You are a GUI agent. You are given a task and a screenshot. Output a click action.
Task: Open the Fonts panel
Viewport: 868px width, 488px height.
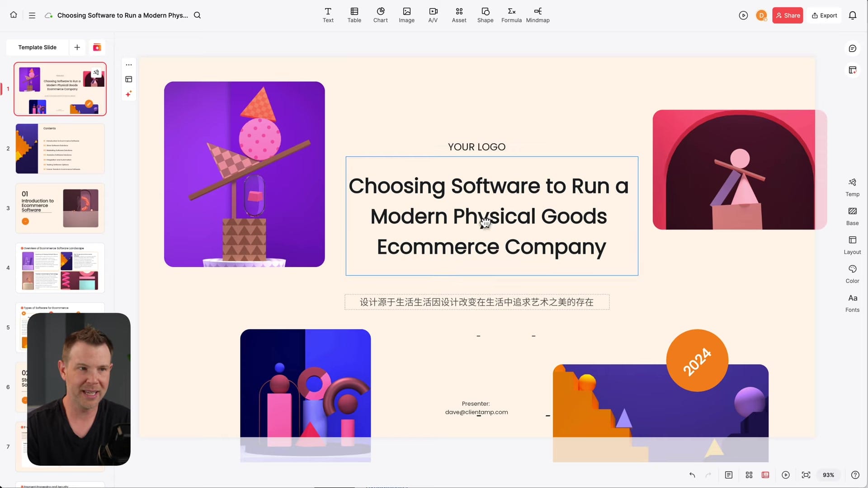coord(853,303)
